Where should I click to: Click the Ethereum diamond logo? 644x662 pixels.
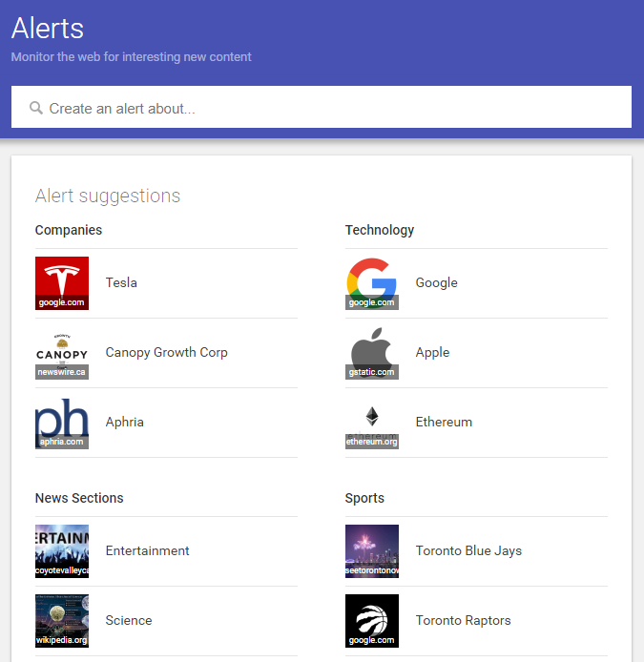[372, 423]
